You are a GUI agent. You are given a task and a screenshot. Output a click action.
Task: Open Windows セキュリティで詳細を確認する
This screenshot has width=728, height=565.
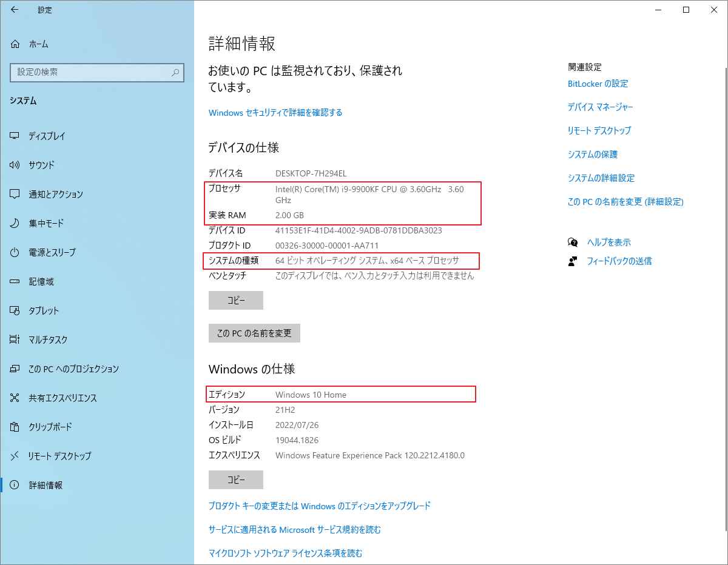pos(275,113)
